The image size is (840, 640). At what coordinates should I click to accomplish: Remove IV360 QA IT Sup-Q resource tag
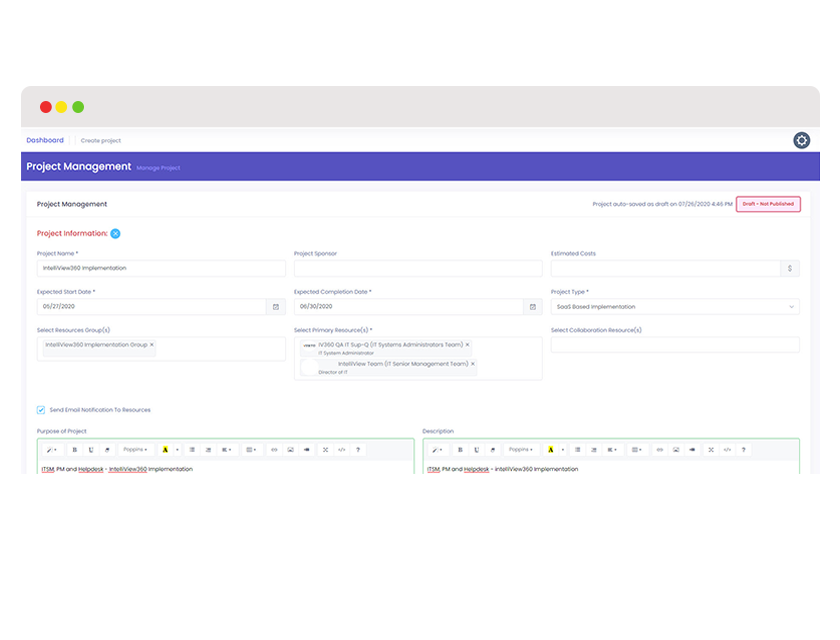click(467, 345)
